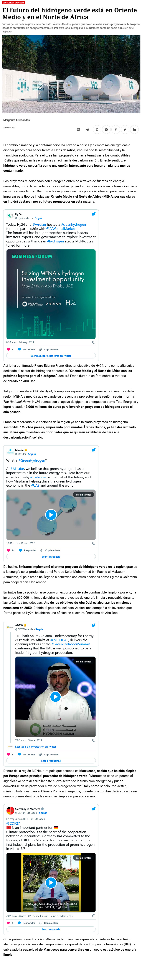This screenshot has width=142, height=980.
Task: Like the Hy24 tweet with the heart icon
Action: point(8,349)
